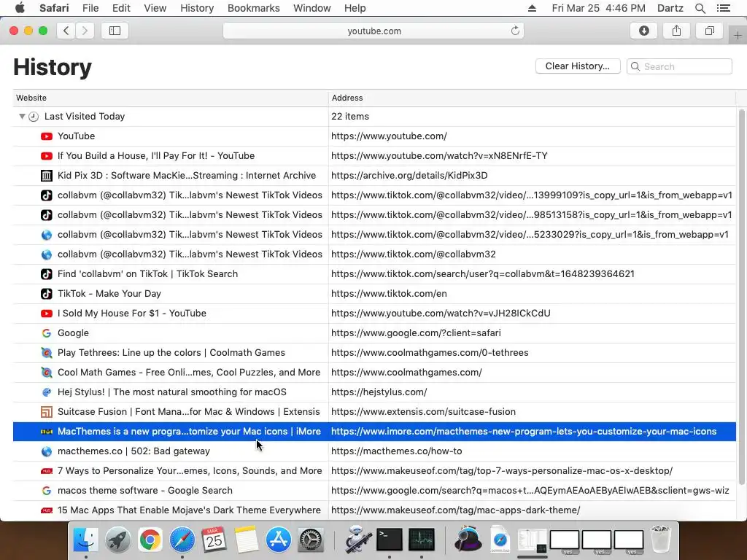Click the Safari forward arrow button

point(85,31)
